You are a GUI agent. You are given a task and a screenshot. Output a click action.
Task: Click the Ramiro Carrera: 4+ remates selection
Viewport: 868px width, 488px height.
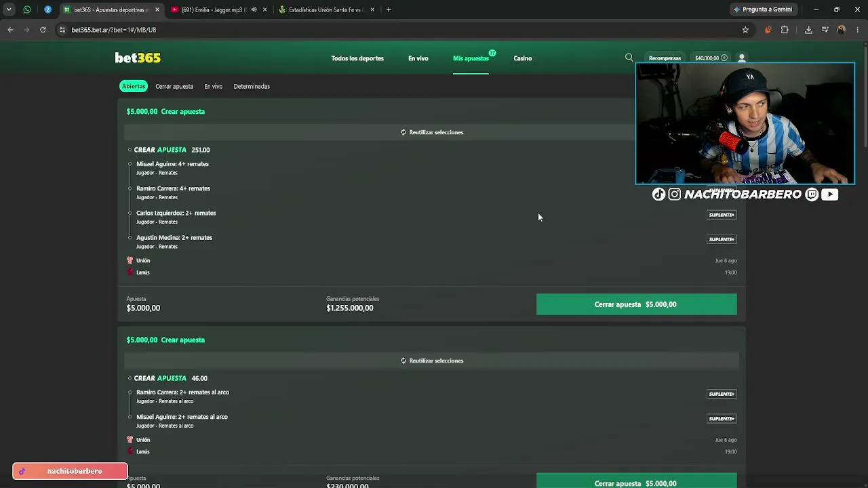point(173,188)
